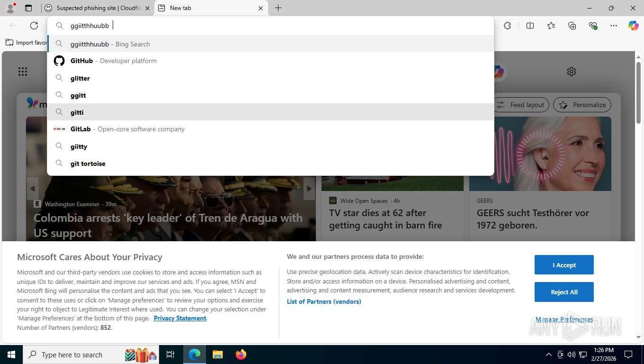The width and height of the screenshot is (644, 364).
Task: Open the Extensions puzzle icon
Action: click(507, 26)
